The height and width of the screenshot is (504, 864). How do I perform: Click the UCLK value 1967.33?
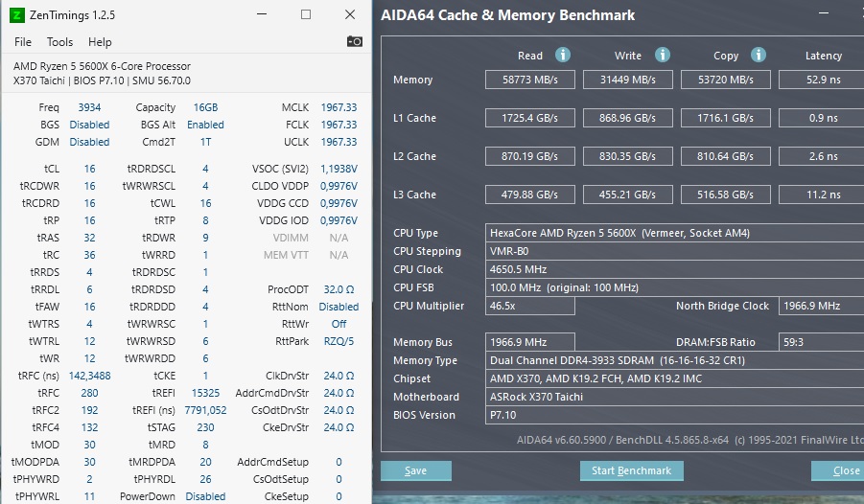point(339,142)
